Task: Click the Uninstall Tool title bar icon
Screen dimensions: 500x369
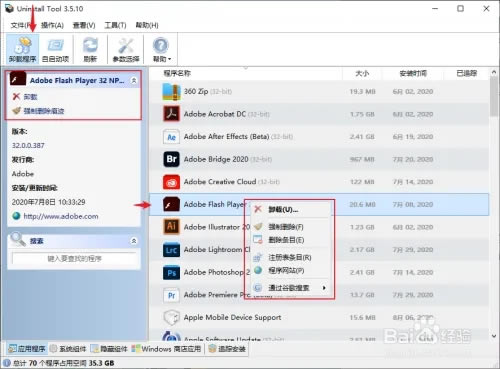Action: click(9, 9)
